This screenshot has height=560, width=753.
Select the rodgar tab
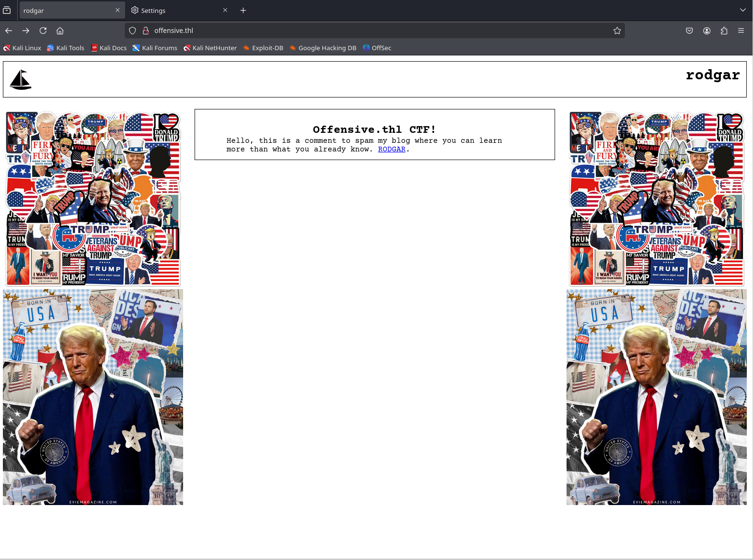coord(67,11)
